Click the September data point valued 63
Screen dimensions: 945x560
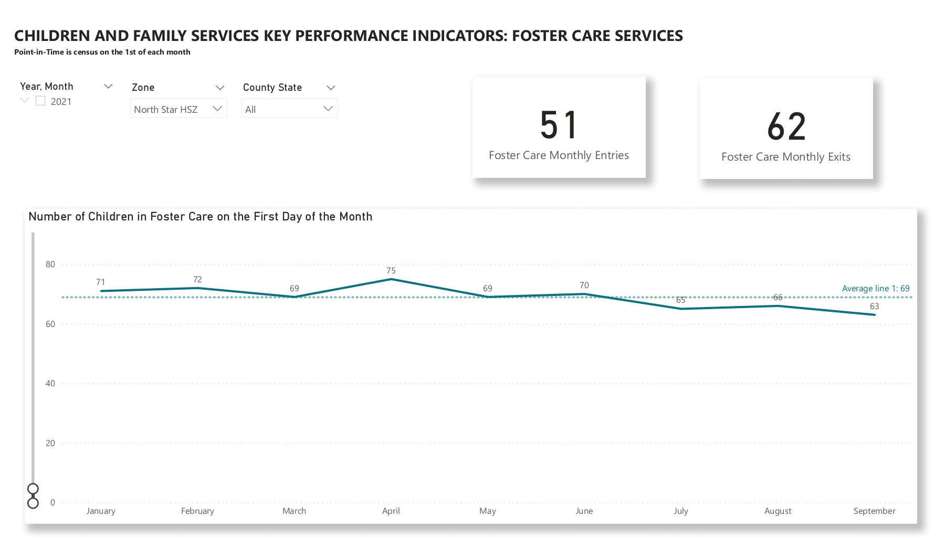(874, 314)
